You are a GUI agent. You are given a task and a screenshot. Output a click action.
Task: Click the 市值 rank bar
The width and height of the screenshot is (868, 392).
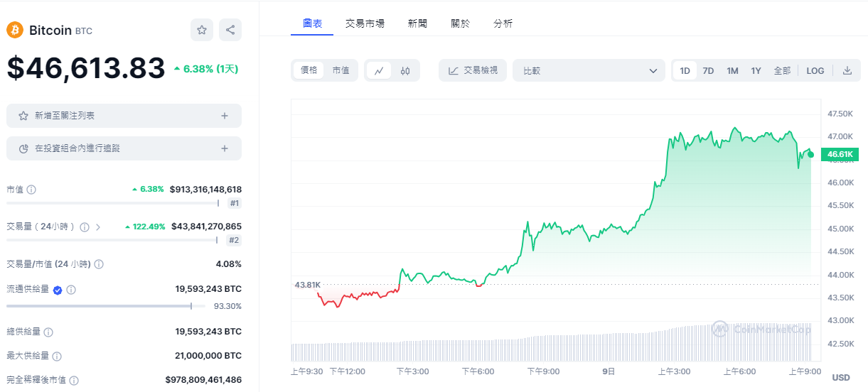113,203
